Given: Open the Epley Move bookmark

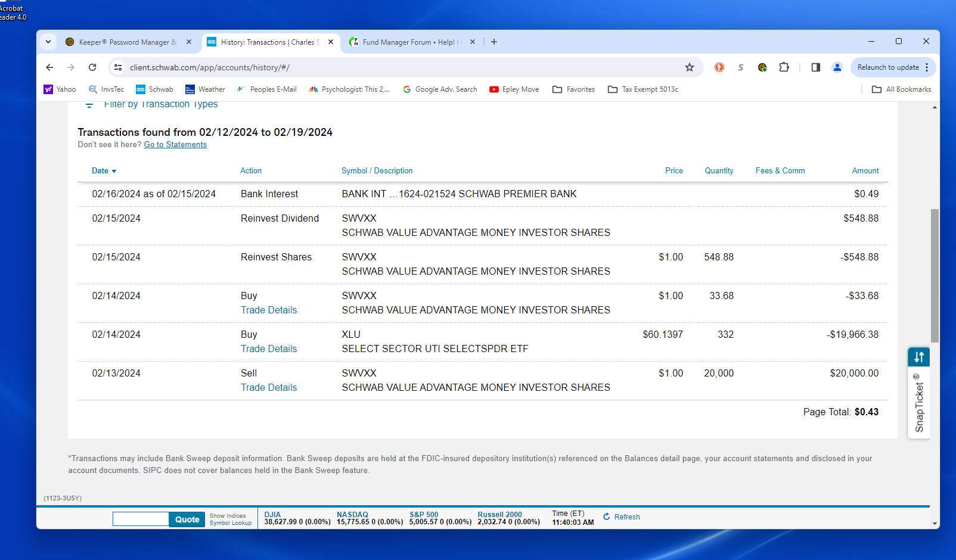Looking at the screenshot, I should [x=514, y=89].
